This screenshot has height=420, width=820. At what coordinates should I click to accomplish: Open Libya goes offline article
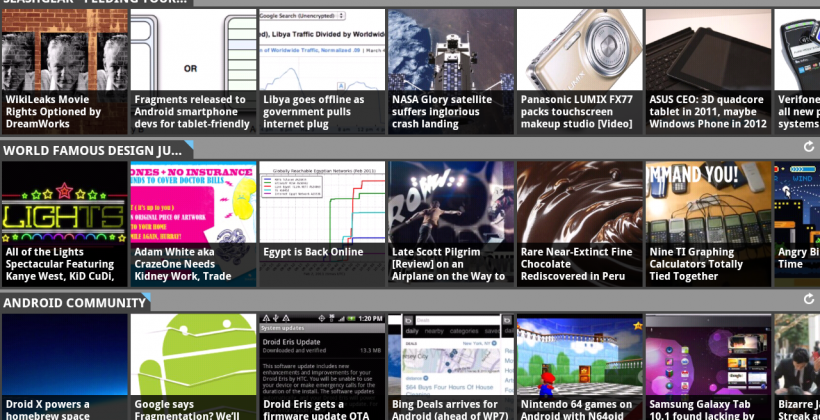322,72
